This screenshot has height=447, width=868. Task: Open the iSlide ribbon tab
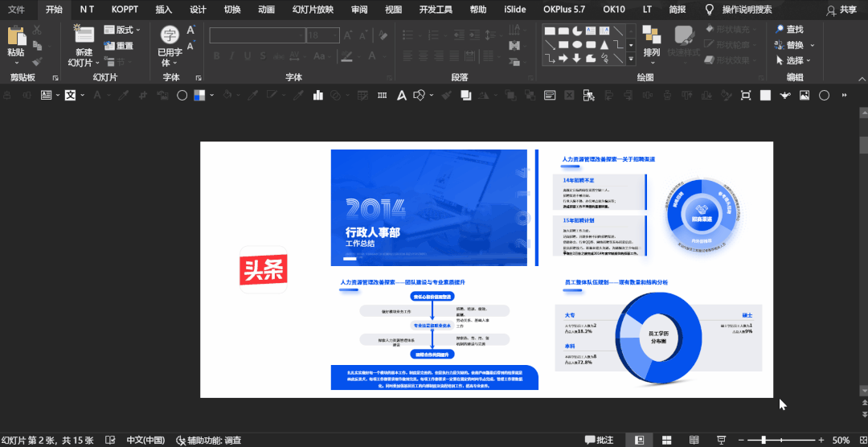coord(515,10)
